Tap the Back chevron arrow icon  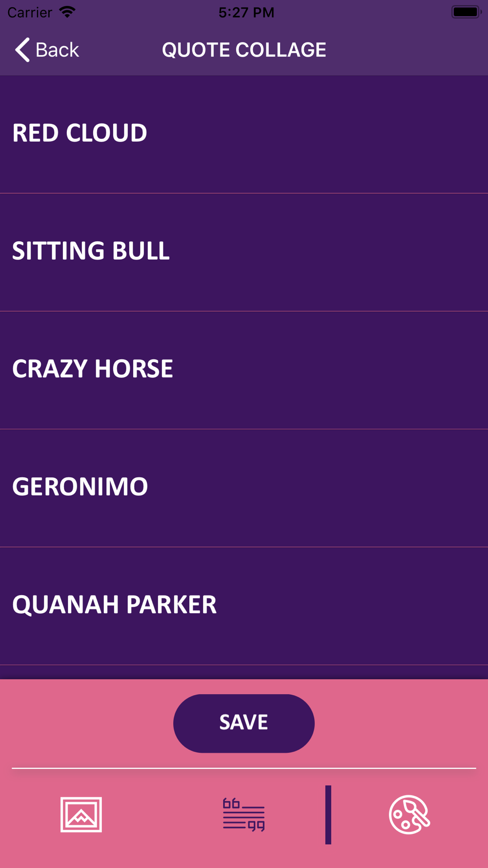(22, 50)
